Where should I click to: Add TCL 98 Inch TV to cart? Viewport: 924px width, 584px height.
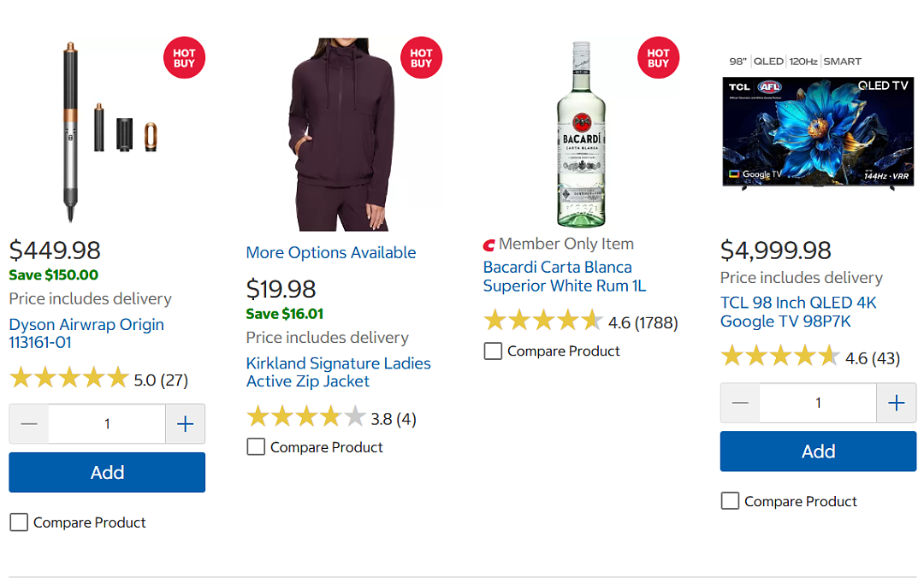[x=818, y=451]
